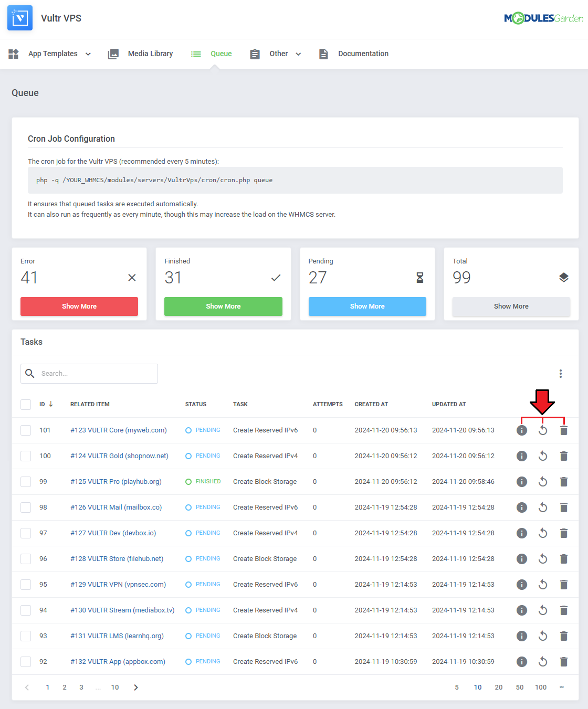Show unlimited tasks per page
Screen dimensions: 588x709
562,687
